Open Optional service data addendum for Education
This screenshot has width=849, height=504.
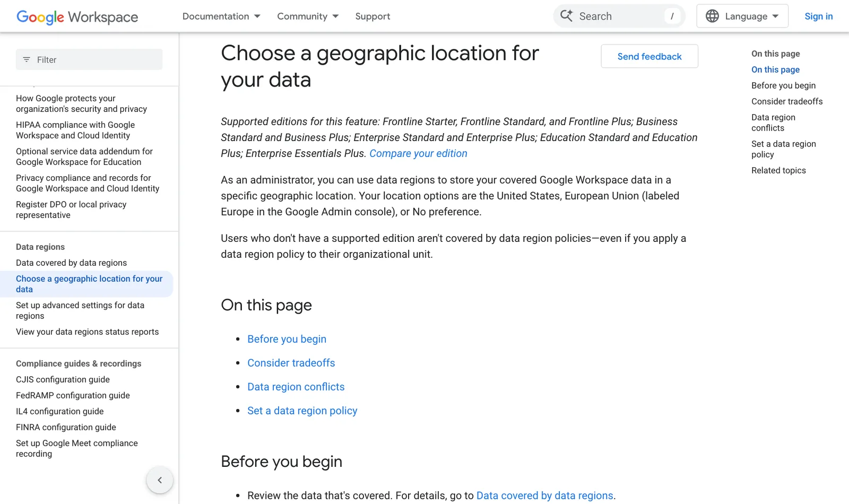coord(84,157)
